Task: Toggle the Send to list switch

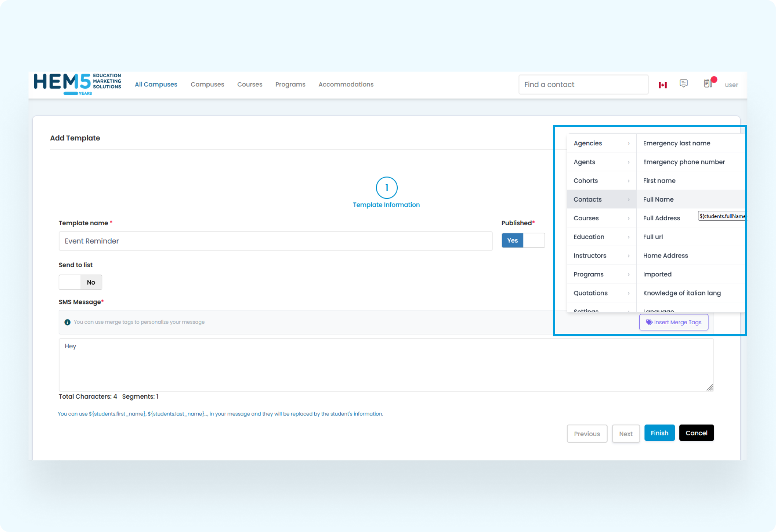Action: [80, 282]
